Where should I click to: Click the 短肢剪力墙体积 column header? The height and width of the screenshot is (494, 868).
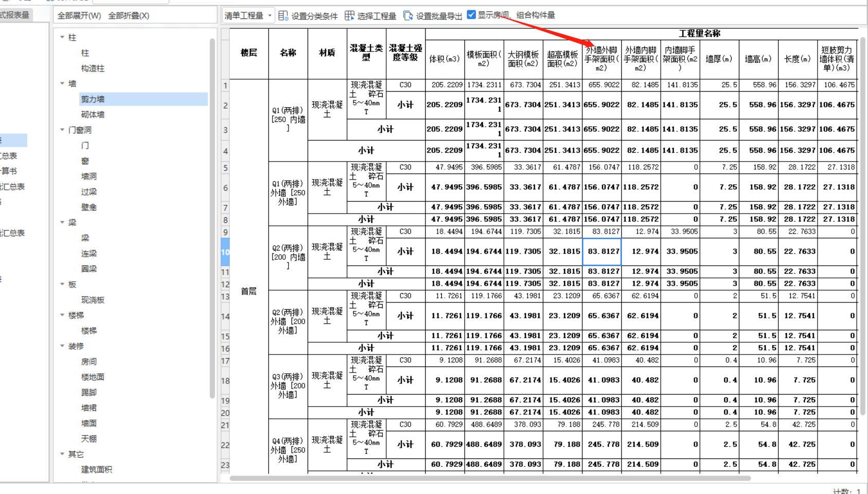tap(837, 59)
